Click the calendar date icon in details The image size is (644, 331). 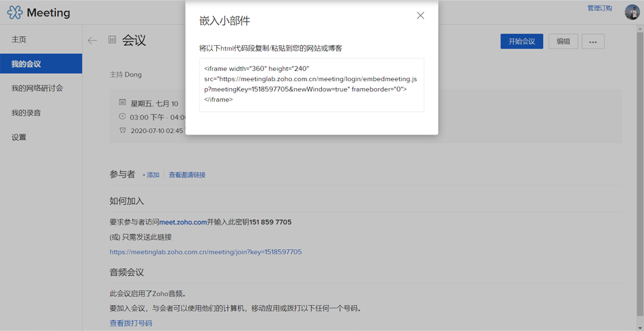123,103
